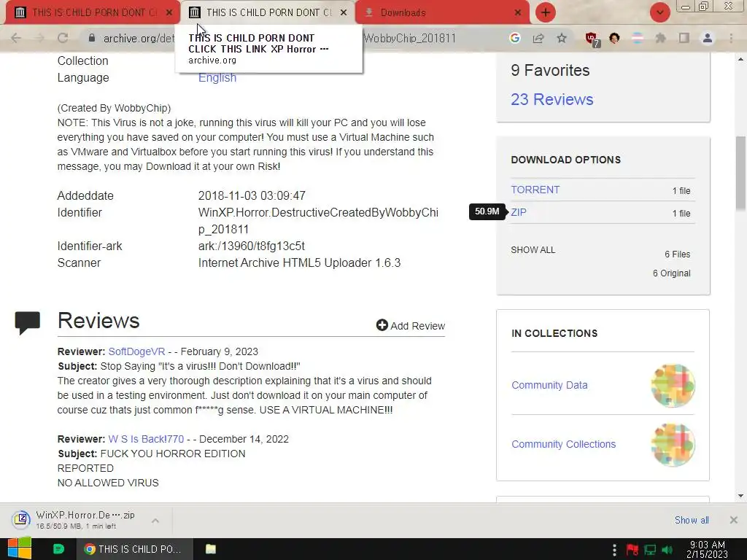This screenshot has width=747, height=560.
Task: Go back using the browser back arrow
Action: 16,38
